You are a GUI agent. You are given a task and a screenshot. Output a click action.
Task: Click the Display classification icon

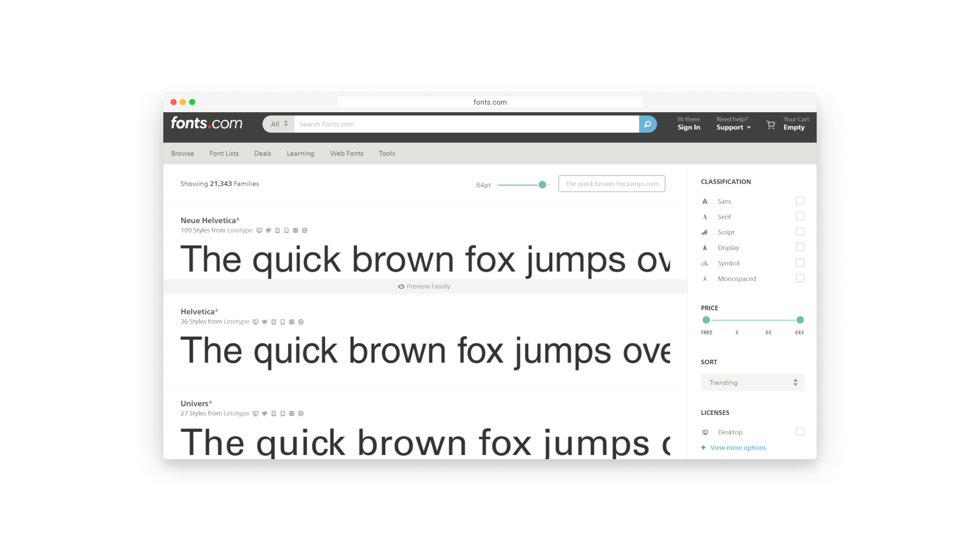coord(704,247)
